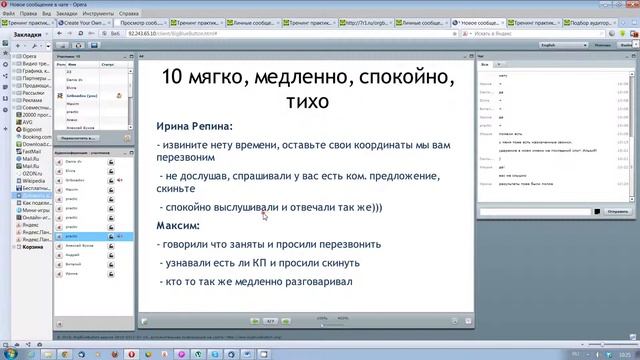Expand the Партнеры bookmarks folder

14,78
